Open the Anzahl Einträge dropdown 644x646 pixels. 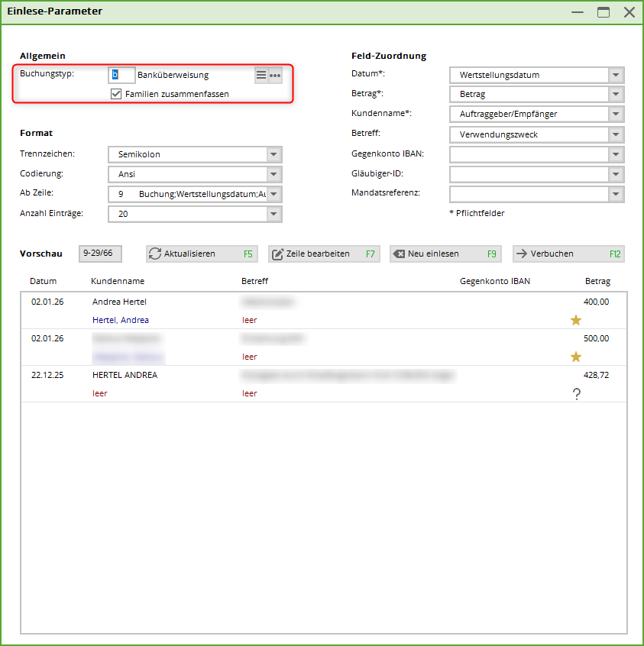coord(274,214)
